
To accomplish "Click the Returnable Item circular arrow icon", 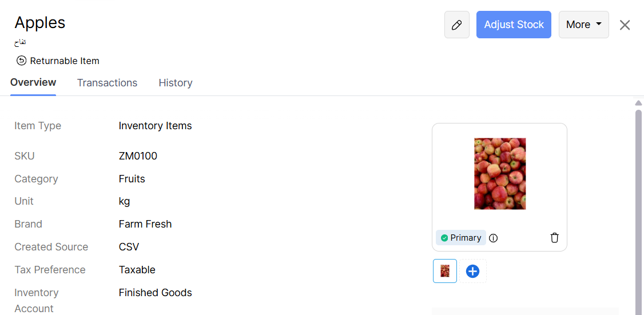I will pyautogui.click(x=21, y=61).
